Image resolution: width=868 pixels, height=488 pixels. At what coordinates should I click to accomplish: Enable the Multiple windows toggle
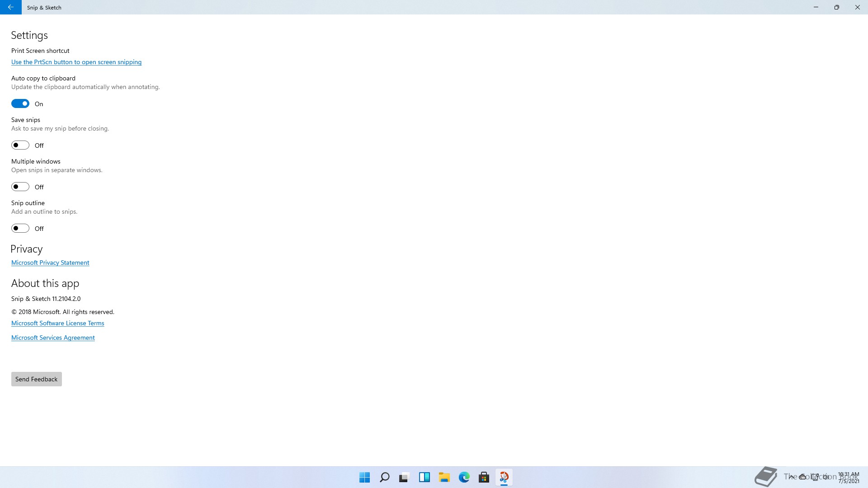[x=20, y=187]
